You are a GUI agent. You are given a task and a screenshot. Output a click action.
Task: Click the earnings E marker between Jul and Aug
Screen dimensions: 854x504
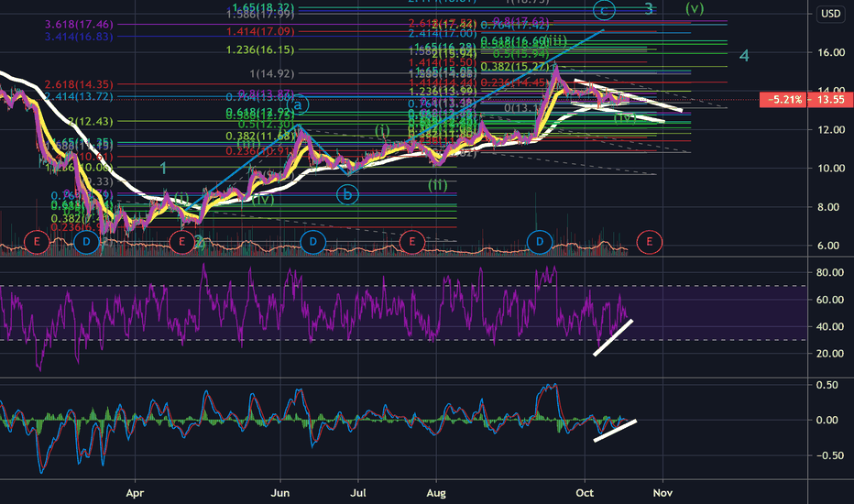pyautogui.click(x=411, y=242)
